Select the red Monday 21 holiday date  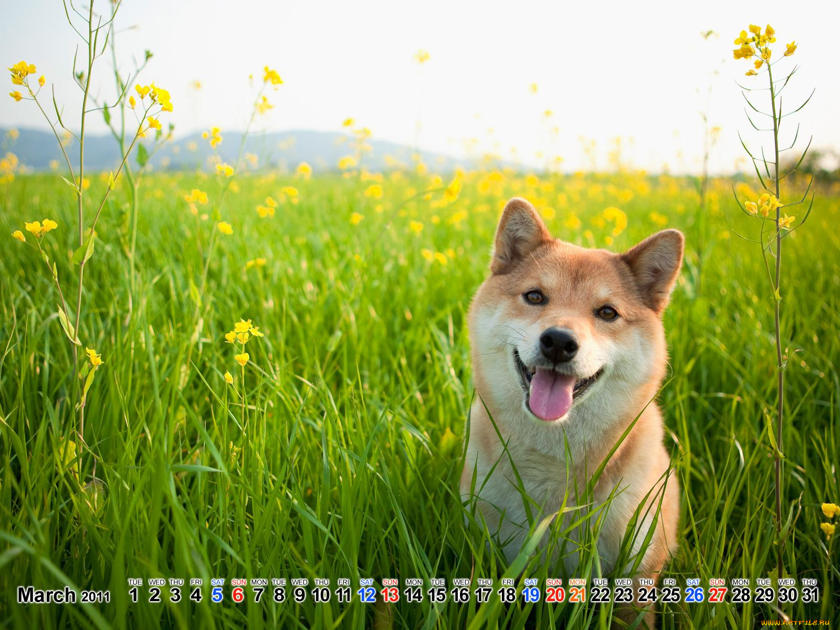tap(577, 595)
